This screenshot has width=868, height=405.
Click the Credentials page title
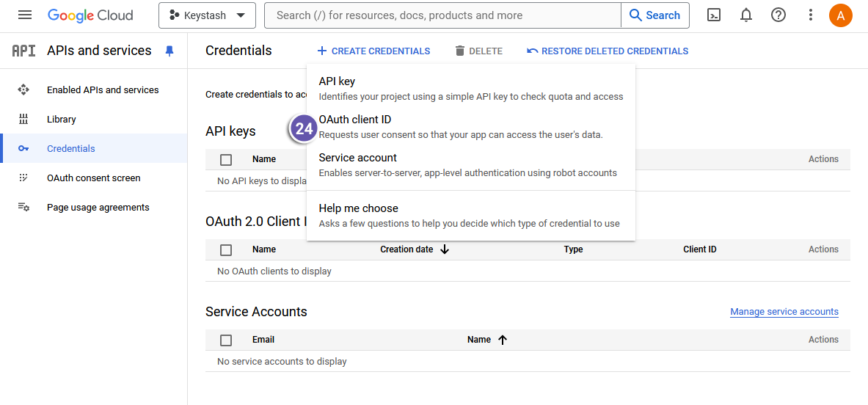(238, 51)
